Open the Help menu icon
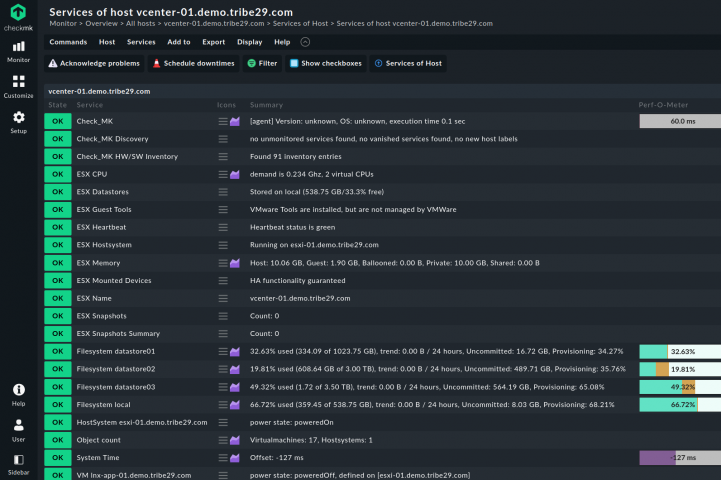Screen dimensions: 721x480 click(x=18, y=394)
